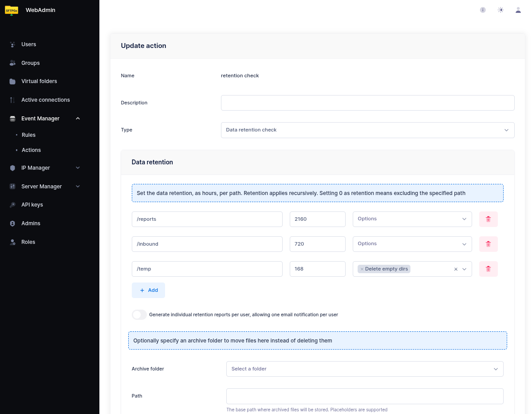Open the Archive folder selector
This screenshot has width=532, height=414.
point(364,369)
